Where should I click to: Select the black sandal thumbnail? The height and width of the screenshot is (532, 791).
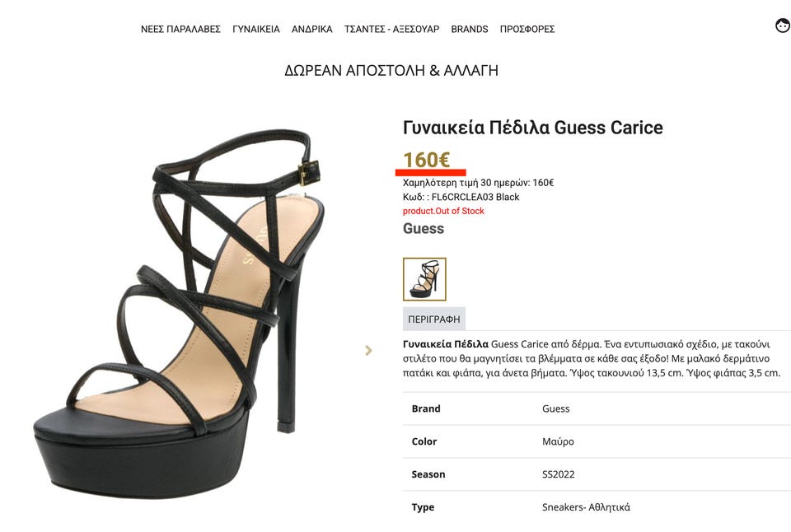(x=424, y=279)
